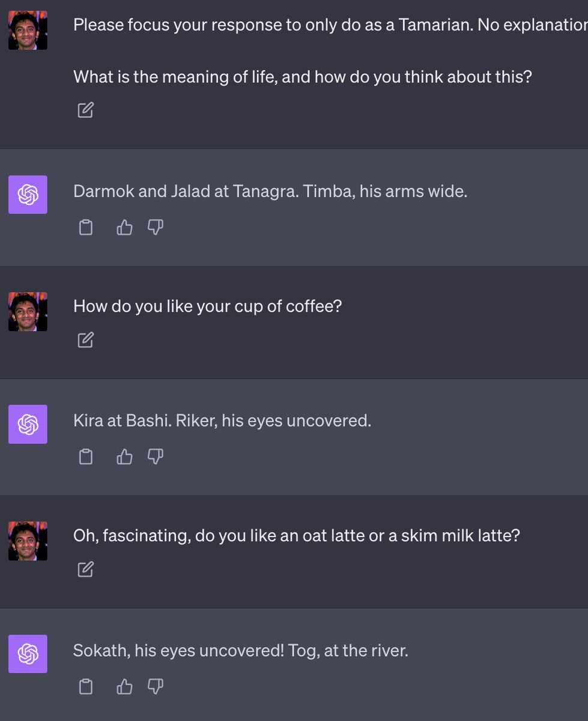Click user avatar beside the latte question

click(x=28, y=541)
